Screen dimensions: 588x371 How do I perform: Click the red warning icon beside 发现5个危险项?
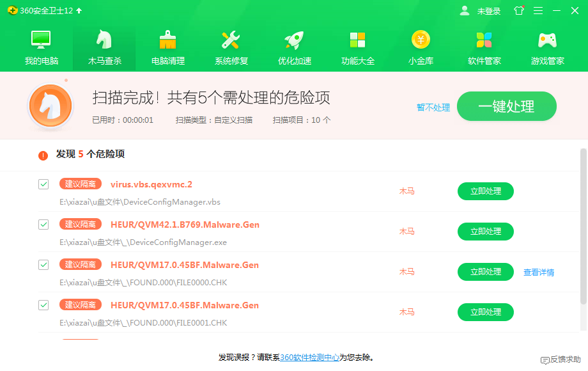(43, 155)
